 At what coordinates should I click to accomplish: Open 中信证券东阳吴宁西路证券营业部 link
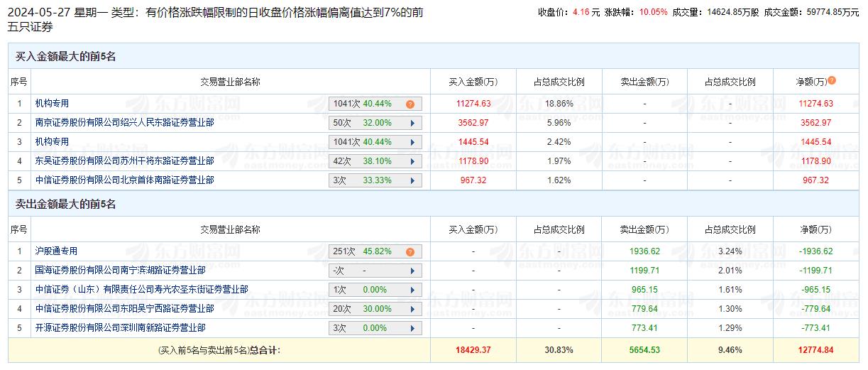(124, 309)
